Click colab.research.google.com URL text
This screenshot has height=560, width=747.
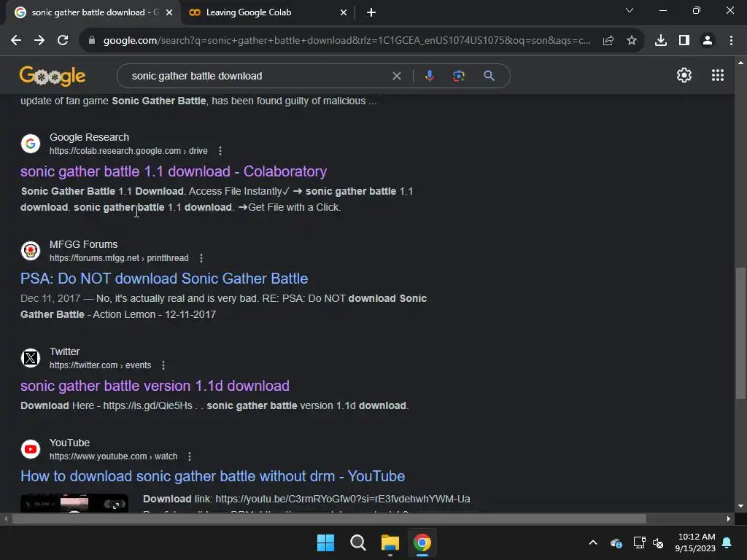128,151
